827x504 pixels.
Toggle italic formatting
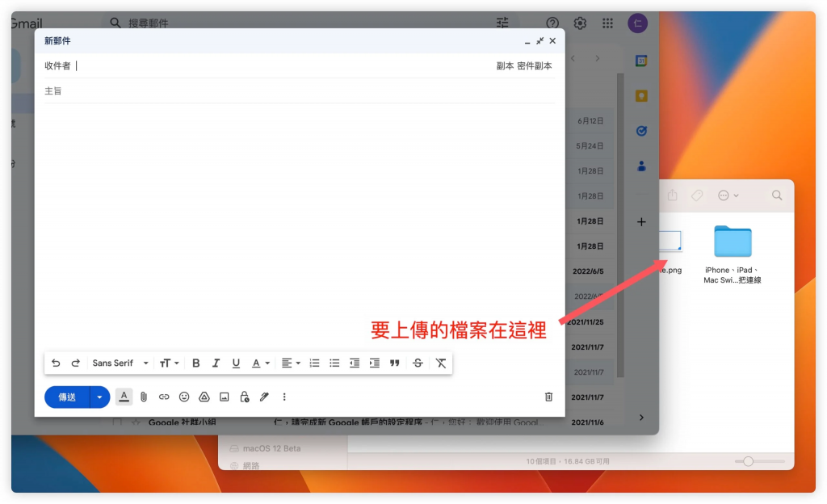click(216, 363)
